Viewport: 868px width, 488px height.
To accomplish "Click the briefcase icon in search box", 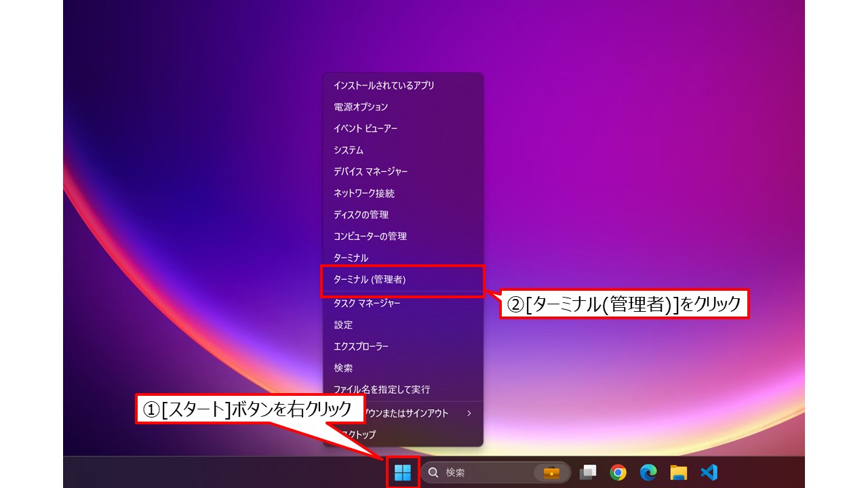I will click(552, 472).
